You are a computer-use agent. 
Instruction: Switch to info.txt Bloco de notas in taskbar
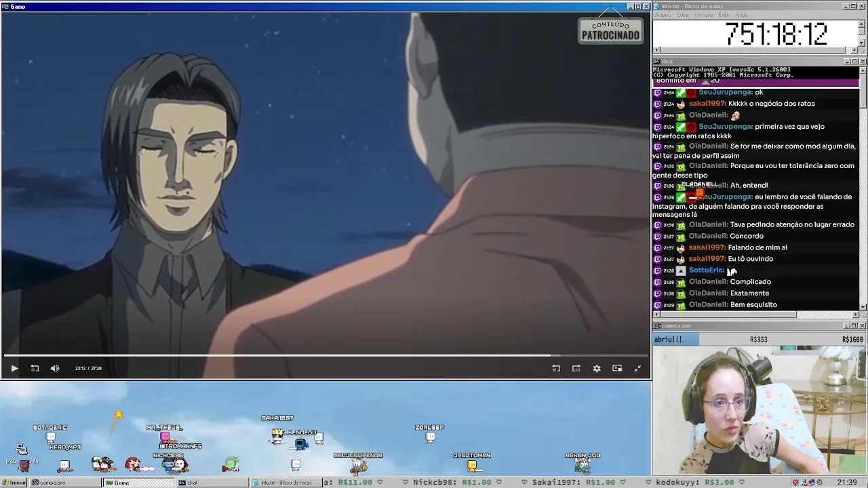[285, 483]
